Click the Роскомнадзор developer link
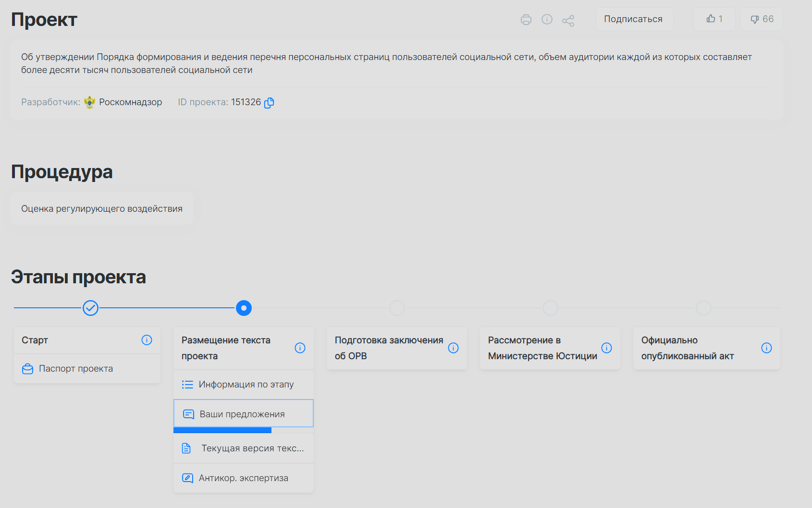Image resolution: width=812 pixels, height=508 pixels. pyautogui.click(x=130, y=102)
